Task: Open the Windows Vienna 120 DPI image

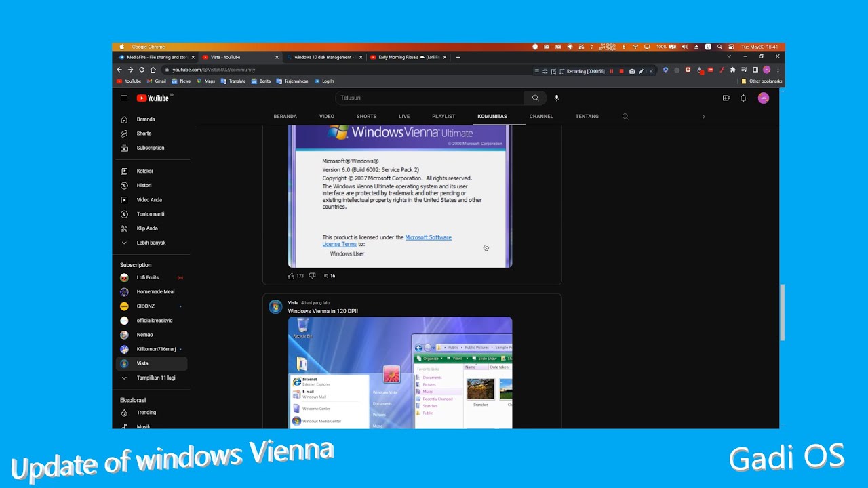Action: pos(400,372)
